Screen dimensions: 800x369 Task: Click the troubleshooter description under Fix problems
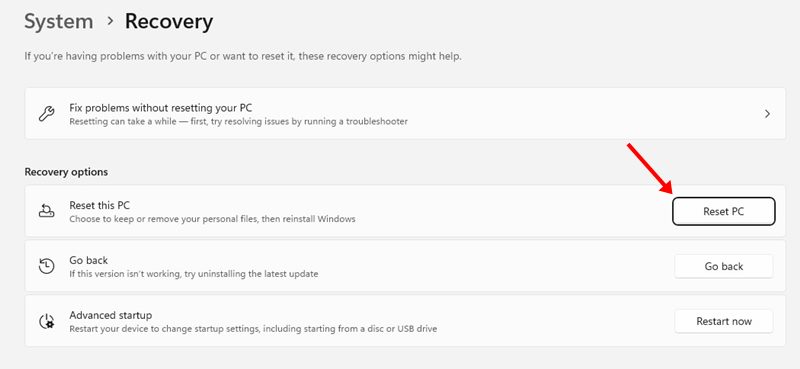coord(238,122)
